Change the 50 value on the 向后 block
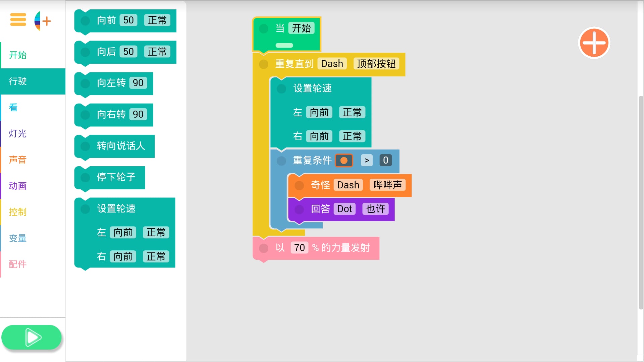 click(128, 52)
